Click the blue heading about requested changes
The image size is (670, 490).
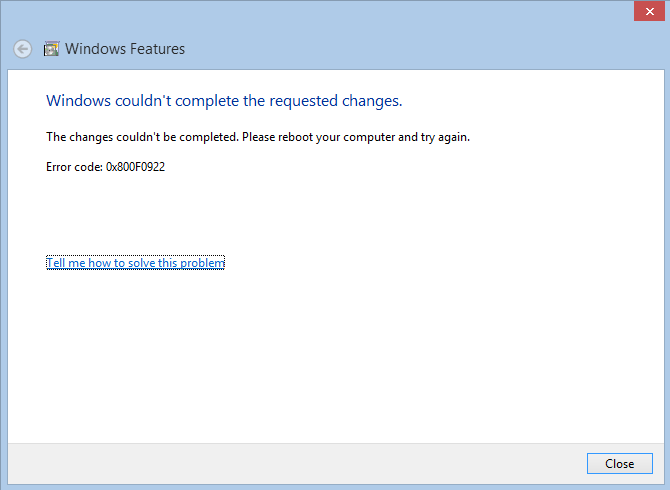pyautogui.click(x=224, y=101)
